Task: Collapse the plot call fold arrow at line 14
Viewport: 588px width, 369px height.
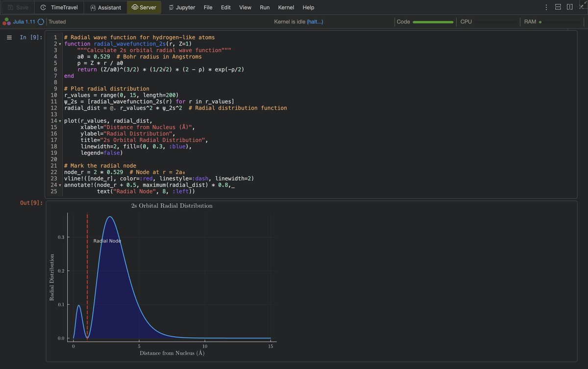Action: click(x=60, y=121)
